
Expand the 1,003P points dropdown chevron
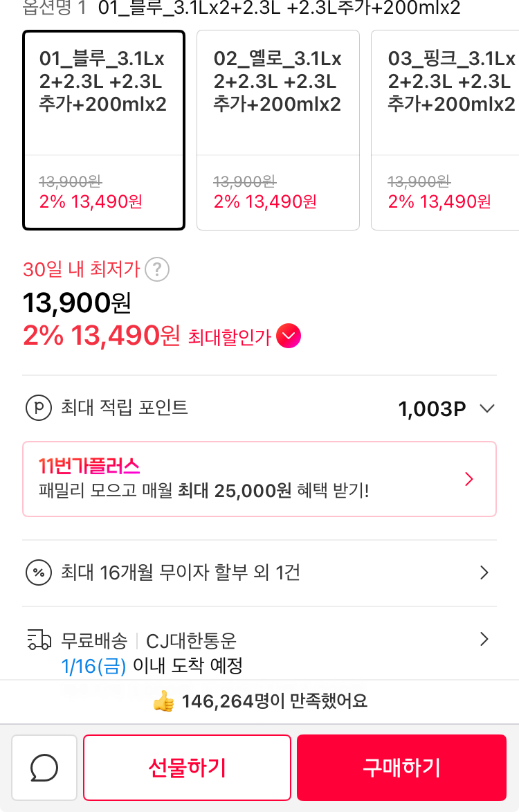point(487,408)
